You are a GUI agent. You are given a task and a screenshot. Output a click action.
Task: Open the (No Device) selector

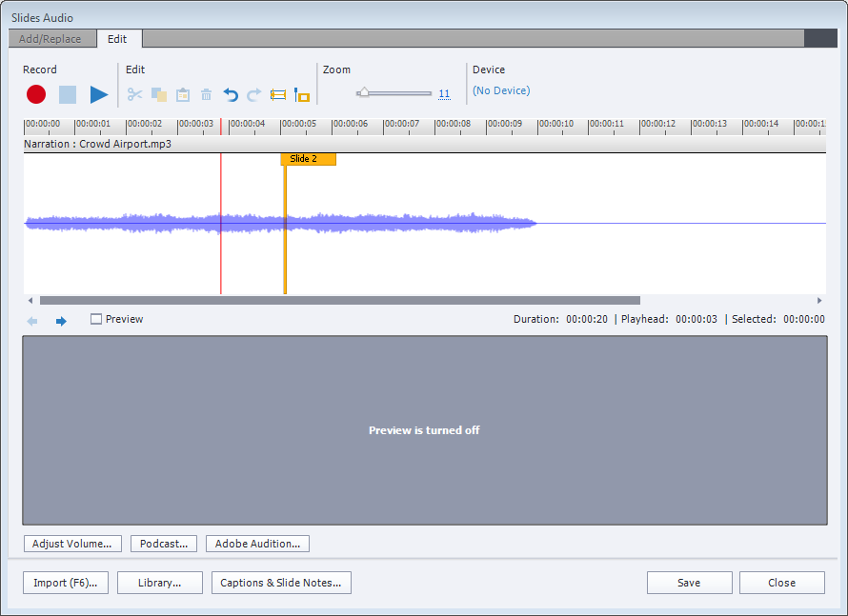click(501, 89)
